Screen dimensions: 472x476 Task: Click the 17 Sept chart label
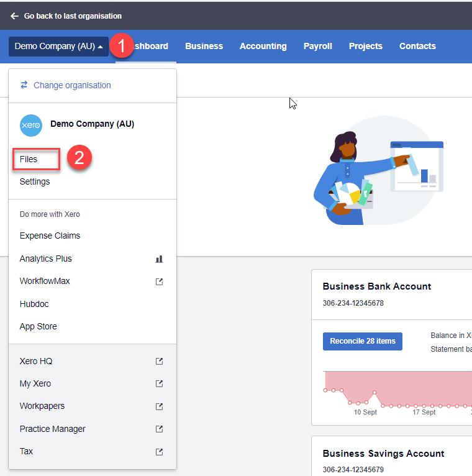424,412
